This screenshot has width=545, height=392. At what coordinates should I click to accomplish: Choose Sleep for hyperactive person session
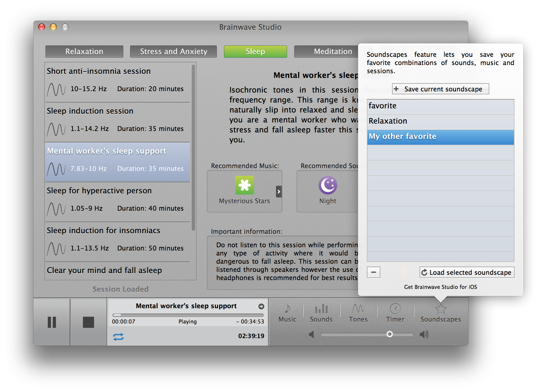pyautogui.click(x=117, y=202)
